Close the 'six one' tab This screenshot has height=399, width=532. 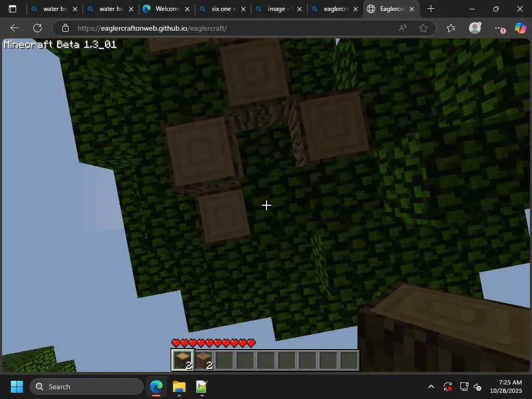[243, 9]
